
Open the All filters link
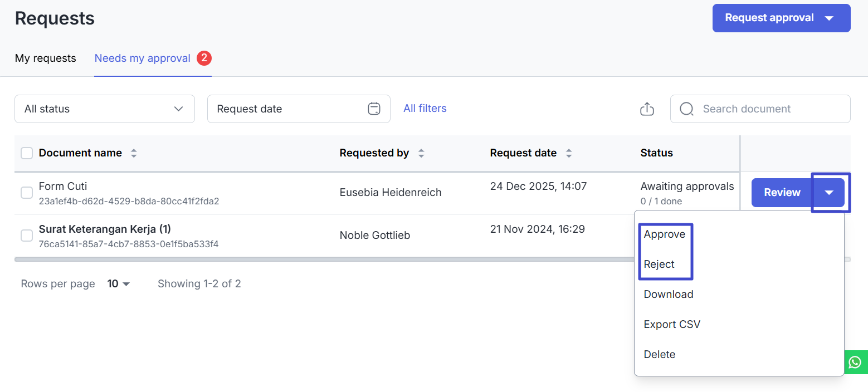click(425, 109)
